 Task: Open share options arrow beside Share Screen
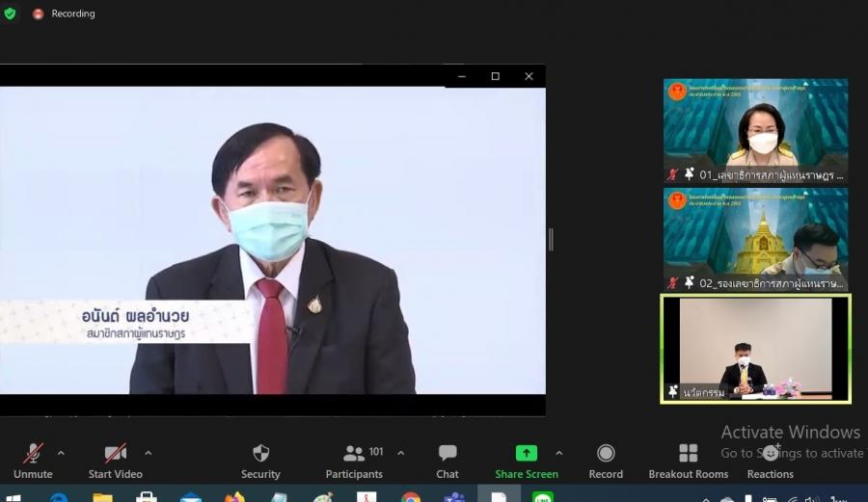coord(558,453)
